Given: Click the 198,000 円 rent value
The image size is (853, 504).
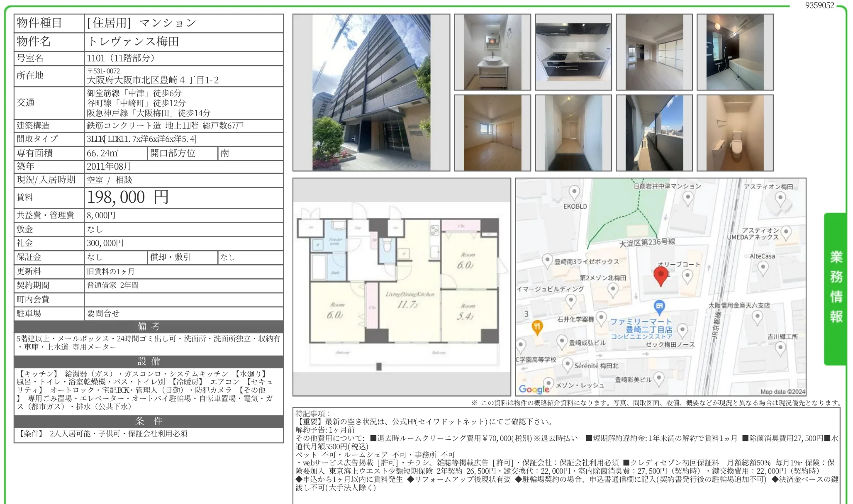Looking at the screenshot, I should [128, 197].
